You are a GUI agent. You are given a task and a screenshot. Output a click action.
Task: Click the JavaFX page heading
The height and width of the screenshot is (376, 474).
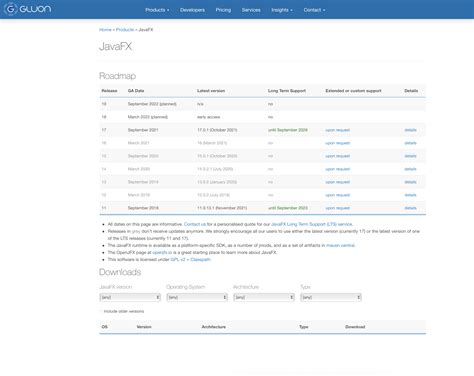(x=115, y=46)
